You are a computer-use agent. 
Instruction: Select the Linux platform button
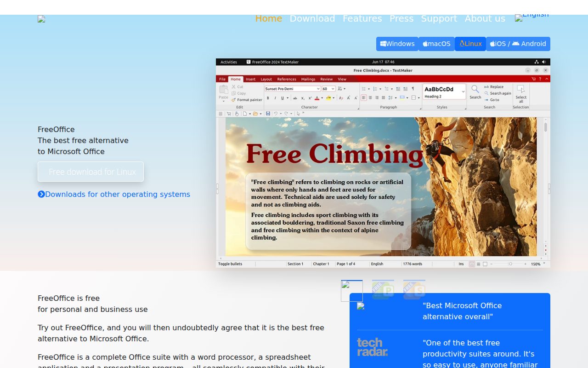(470, 44)
